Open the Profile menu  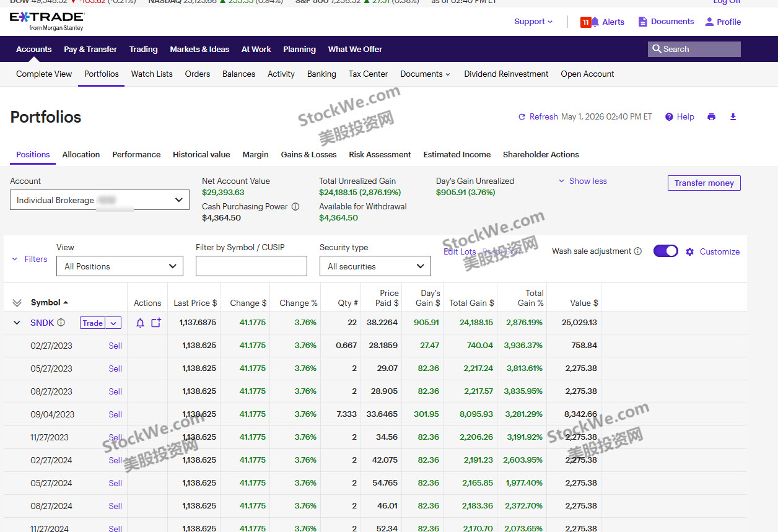(x=723, y=22)
